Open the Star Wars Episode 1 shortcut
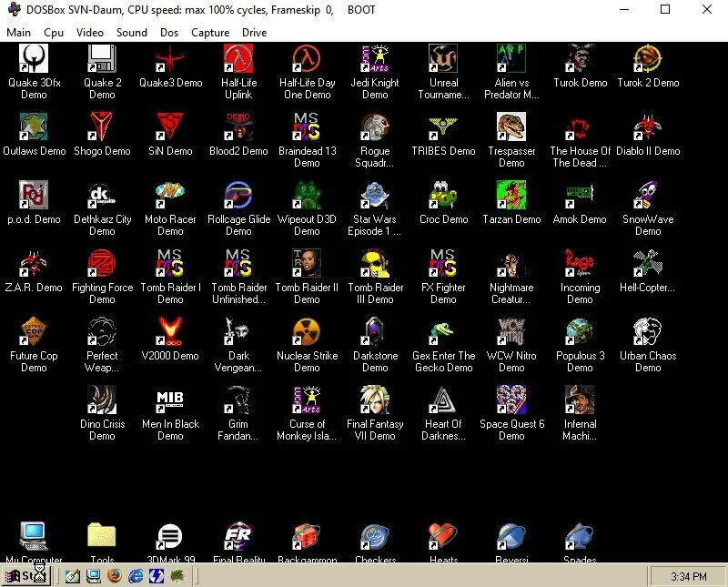Image resolution: width=728 pixels, height=587 pixels. (x=375, y=195)
